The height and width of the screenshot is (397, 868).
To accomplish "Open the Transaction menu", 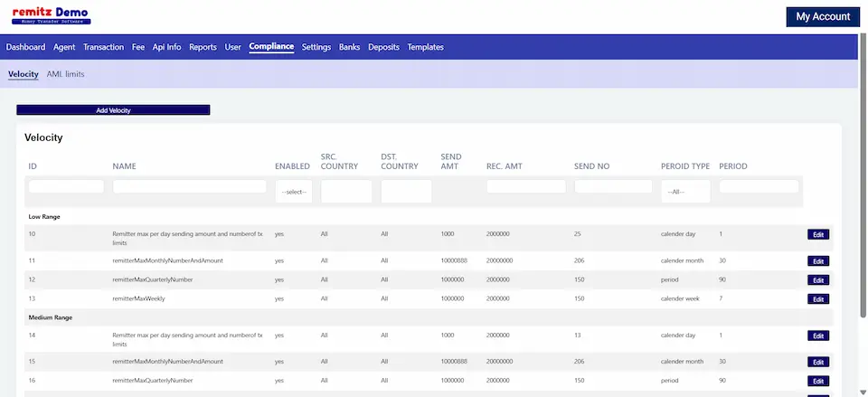I will click(103, 47).
